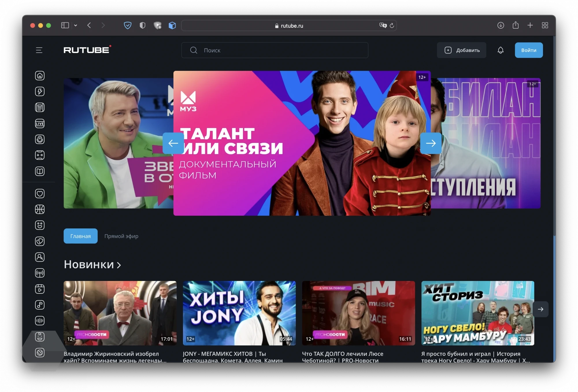This screenshot has height=392, width=578.
Task: Click the Добавить button
Action: pyautogui.click(x=462, y=50)
